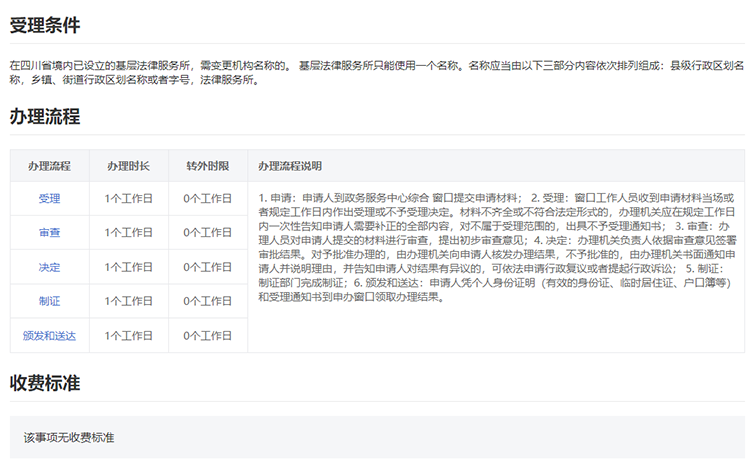750x469 pixels.
Task: Click the 受理条件 section heading
Action: pyautogui.click(x=45, y=26)
